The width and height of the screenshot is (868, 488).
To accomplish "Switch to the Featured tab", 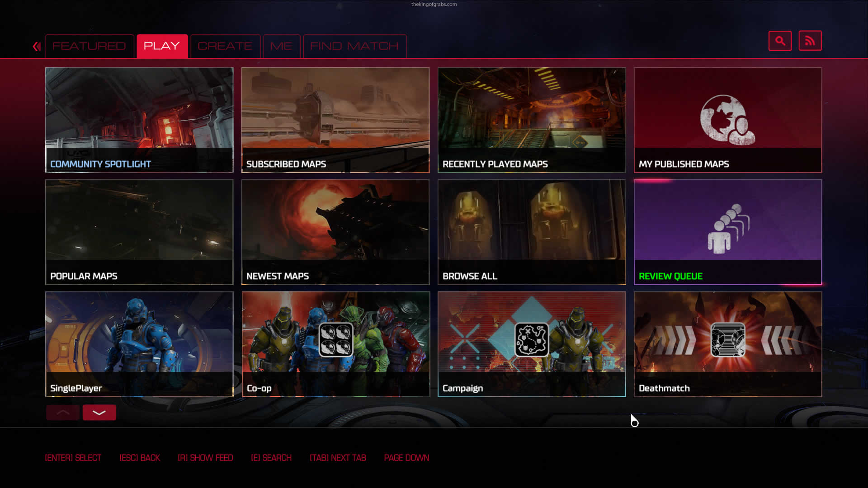I will (x=89, y=46).
